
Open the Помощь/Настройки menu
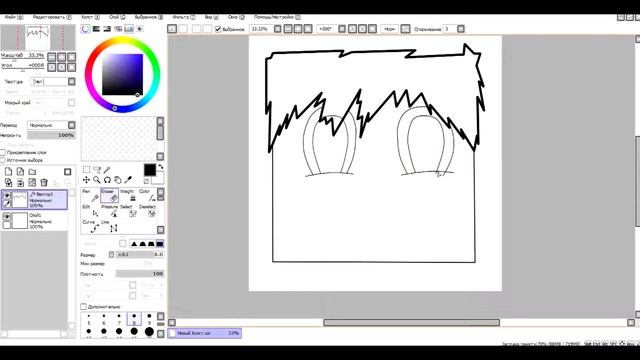[x=277, y=17]
